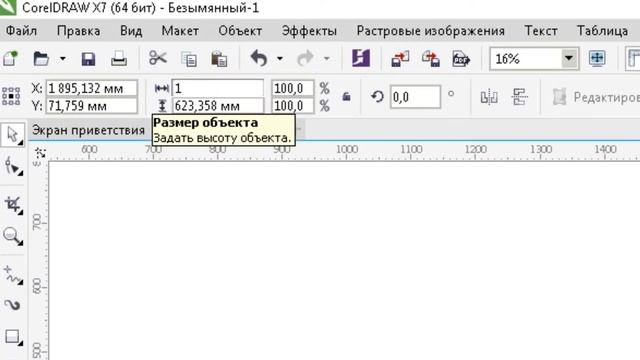This screenshot has height=360, width=640.
Task: Toggle the lock ratio padlock
Action: 347,97
